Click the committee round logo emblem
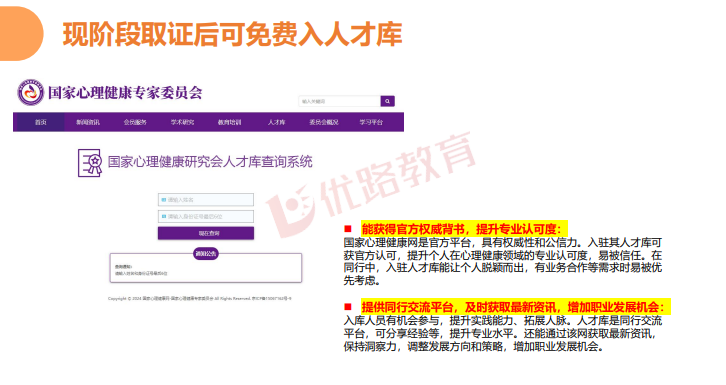This screenshot has height=385, width=726. (x=31, y=92)
